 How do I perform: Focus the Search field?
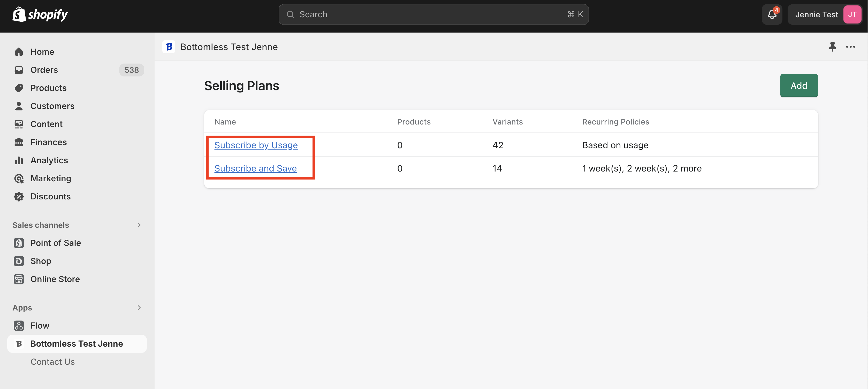tap(433, 14)
